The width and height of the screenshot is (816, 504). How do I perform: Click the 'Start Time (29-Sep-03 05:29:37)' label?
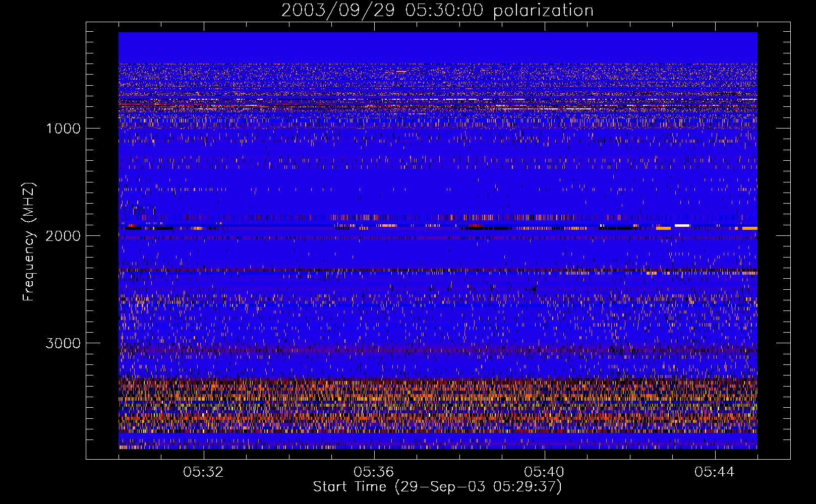pyautogui.click(x=437, y=487)
